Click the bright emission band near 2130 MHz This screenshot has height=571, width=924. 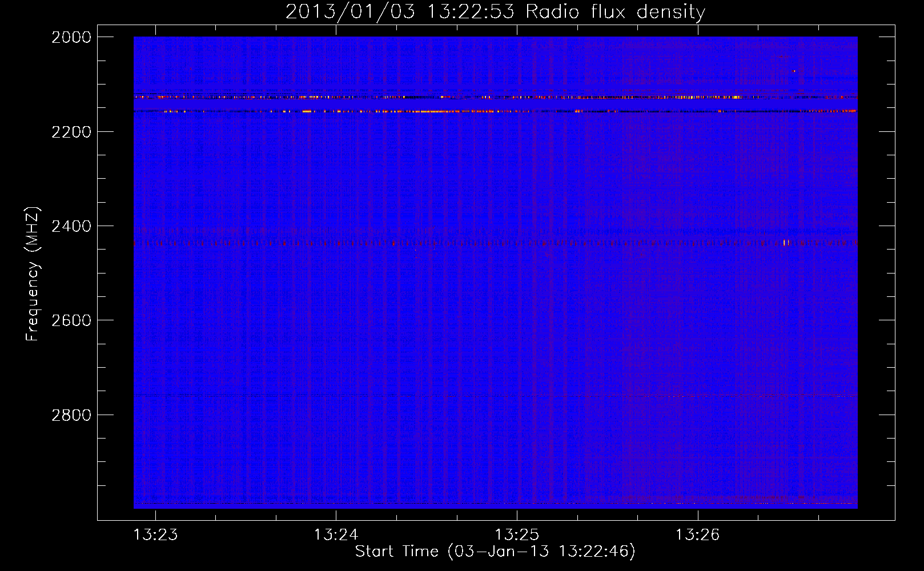click(495, 97)
